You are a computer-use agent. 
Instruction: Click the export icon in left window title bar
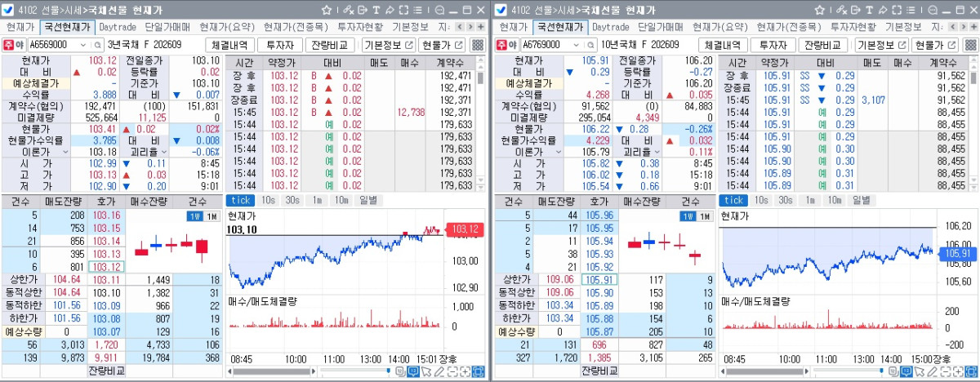point(363,10)
